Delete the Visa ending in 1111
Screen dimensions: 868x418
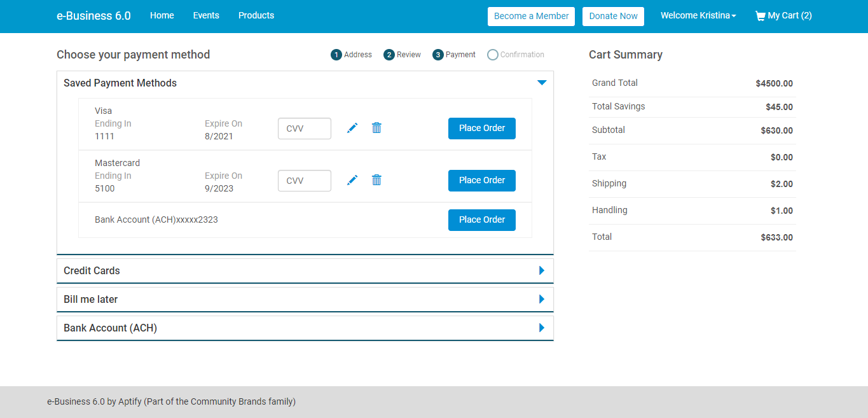point(376,128)
